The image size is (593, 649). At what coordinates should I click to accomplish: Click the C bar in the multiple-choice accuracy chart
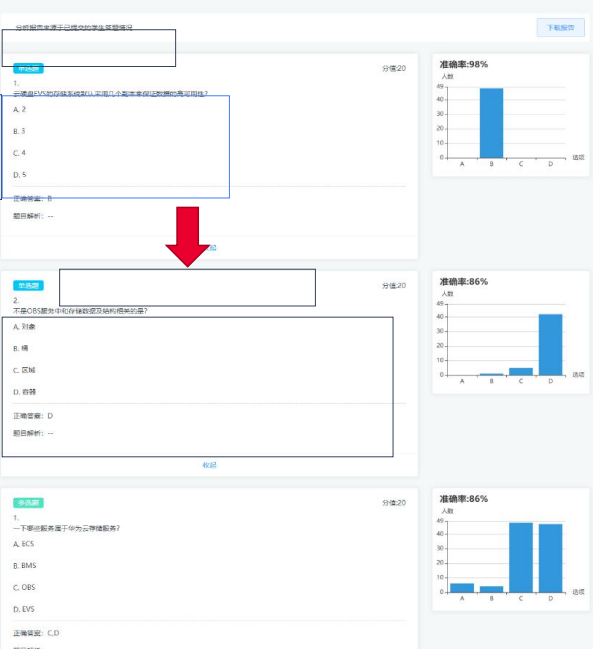(x=521, y=558)
